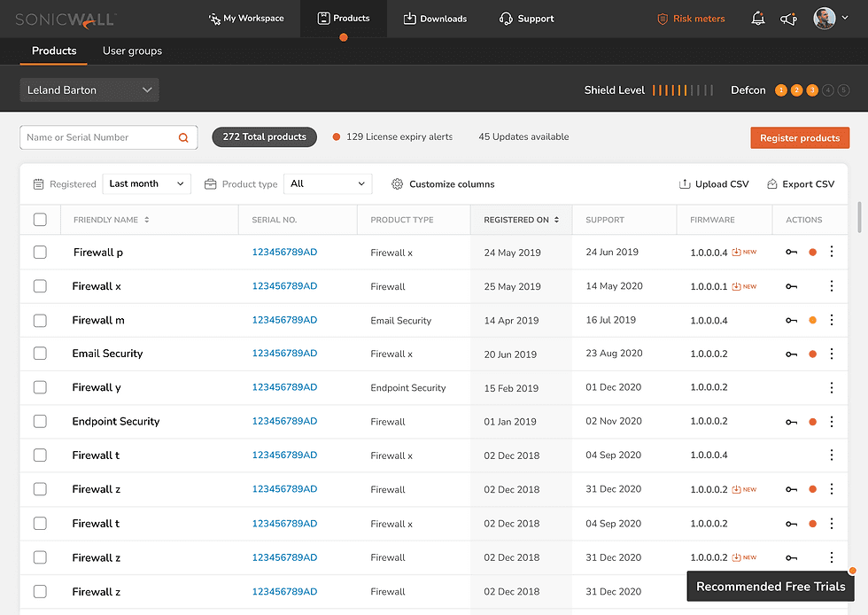The height and width of the screenshot is (615, 868).
Task: Click the key icon in Email Security row
Action: point(792,354)
